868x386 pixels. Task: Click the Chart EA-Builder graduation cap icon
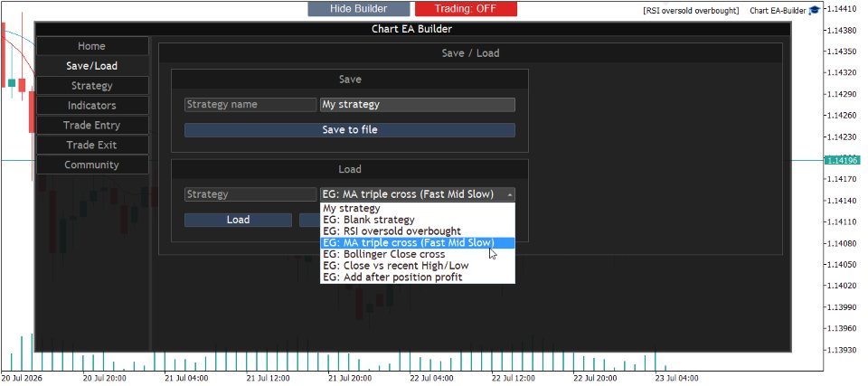click(x=814, y=11)
